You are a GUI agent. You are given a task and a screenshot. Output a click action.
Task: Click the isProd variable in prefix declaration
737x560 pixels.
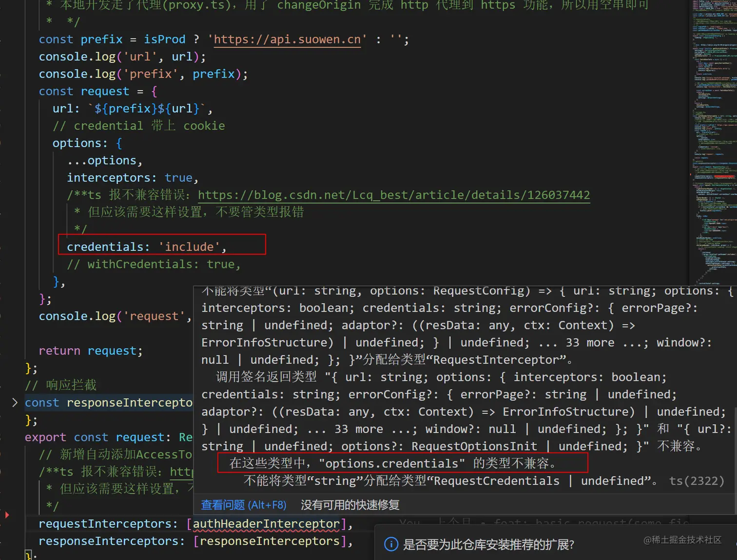pyautogui.click(x=164, y=39)
